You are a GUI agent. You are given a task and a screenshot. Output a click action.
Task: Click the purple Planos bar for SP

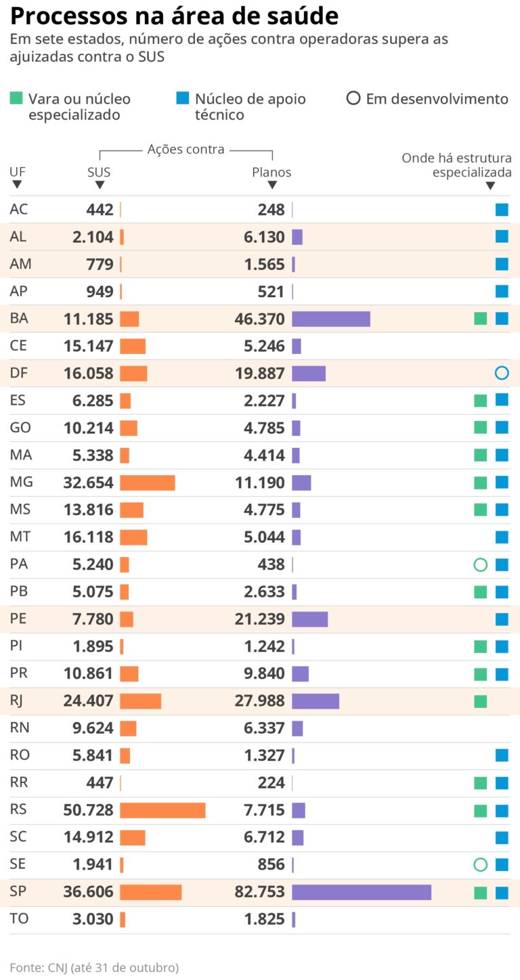pos(362,893)
